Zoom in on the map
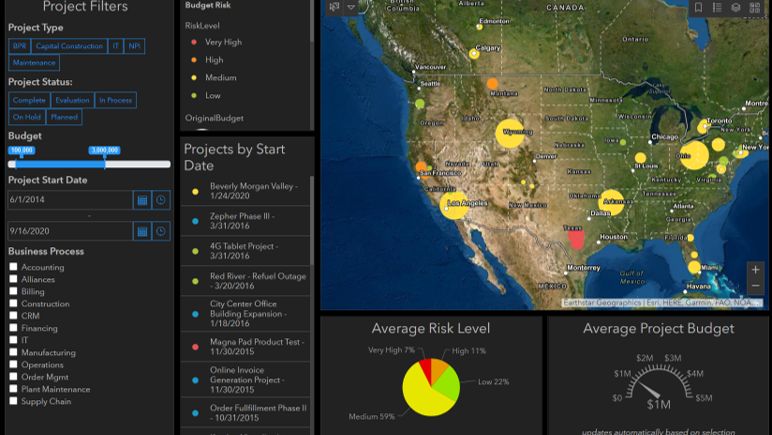Viewport: 772px width, 435px height. point(755,270)
